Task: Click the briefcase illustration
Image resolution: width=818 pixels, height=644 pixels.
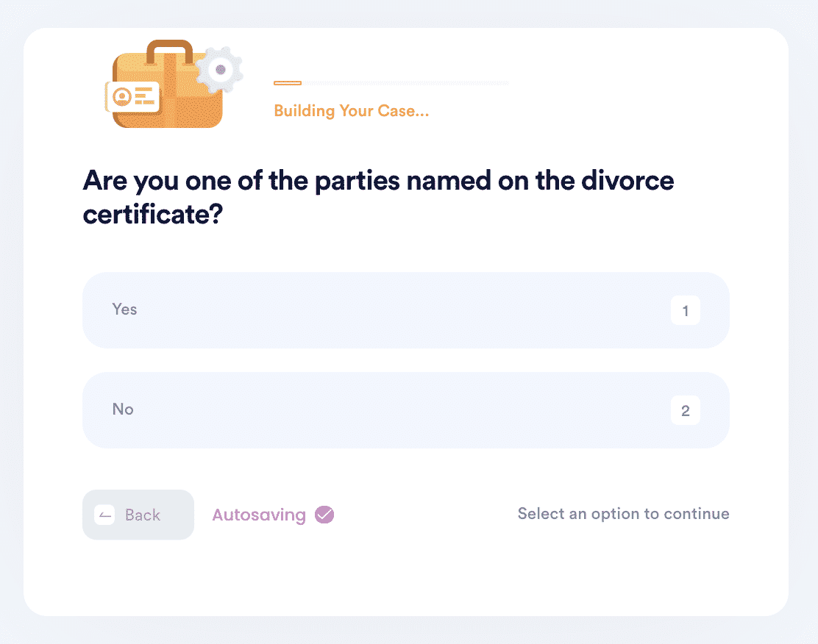Action: pyautogui.click(x=172, y=83)
